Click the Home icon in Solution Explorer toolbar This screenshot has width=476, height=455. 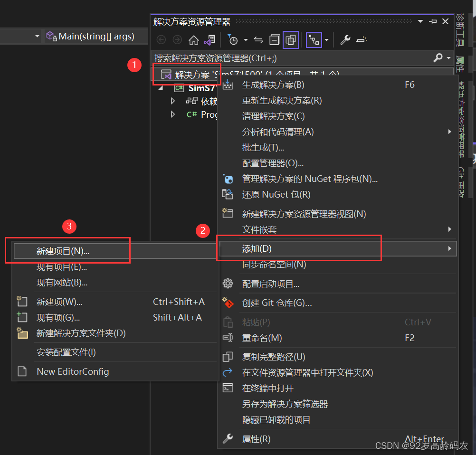(x=194, y=40)
